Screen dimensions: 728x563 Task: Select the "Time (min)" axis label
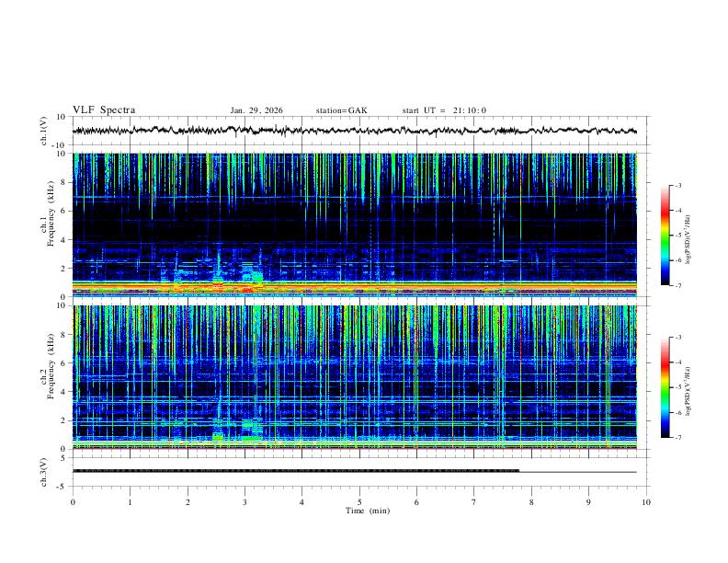coord(368,511)
